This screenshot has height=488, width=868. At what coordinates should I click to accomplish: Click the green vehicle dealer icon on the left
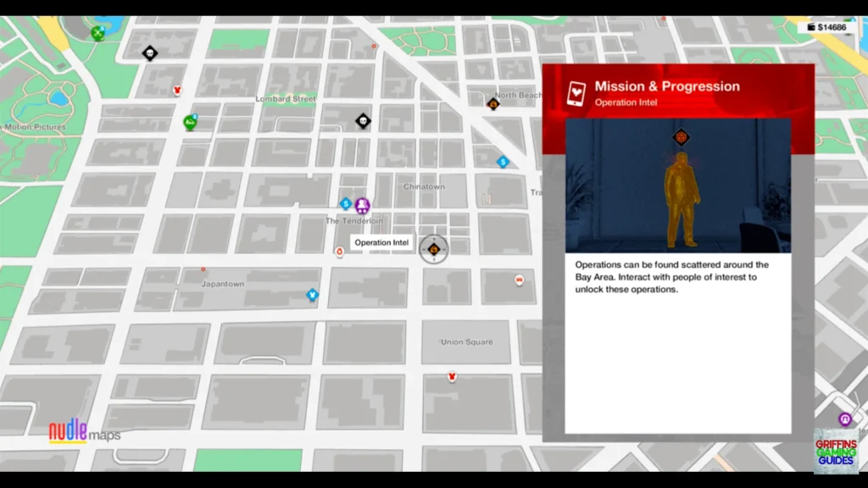click(190, 122)
